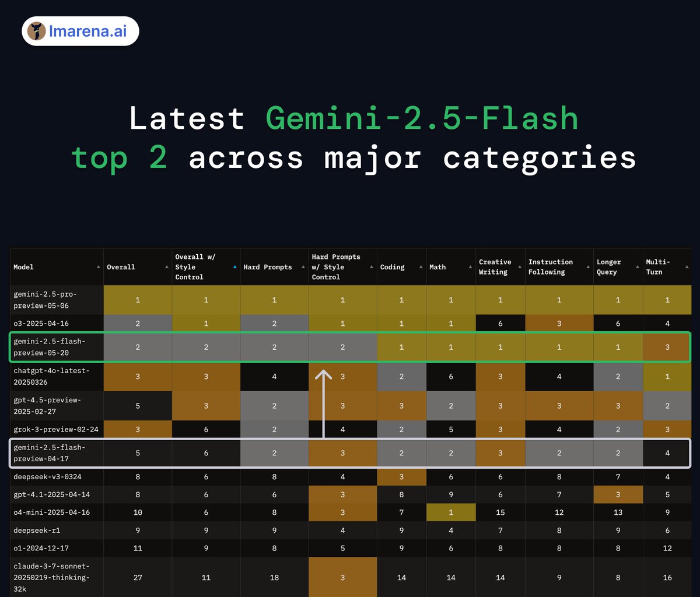Click gemini-2.5-flash-05-20 Multi-Turn rank 3
The image size is (700, 597).
667,346
